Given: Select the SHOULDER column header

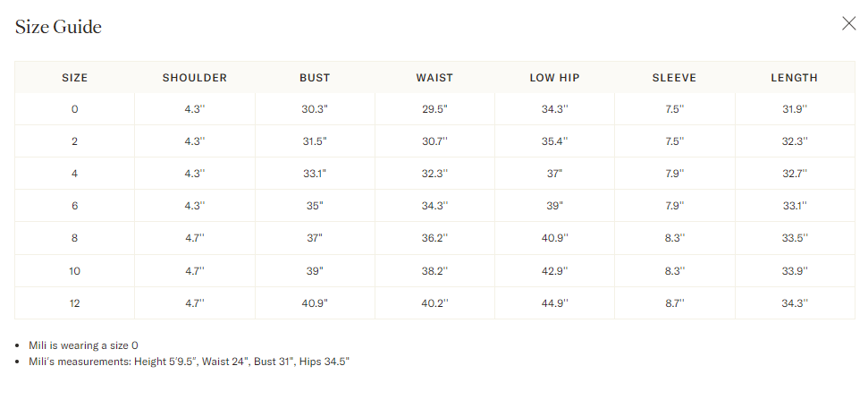Looking at the screenshot, I should click(x=195, y=78).
